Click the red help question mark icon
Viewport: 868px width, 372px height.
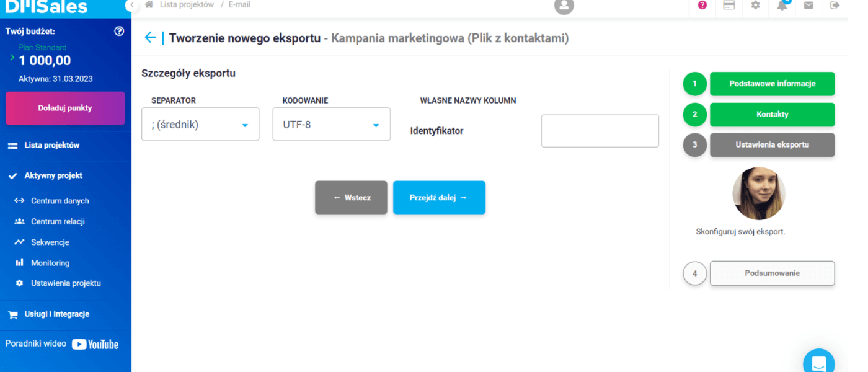pyautogui.click(x=702, y=5)
